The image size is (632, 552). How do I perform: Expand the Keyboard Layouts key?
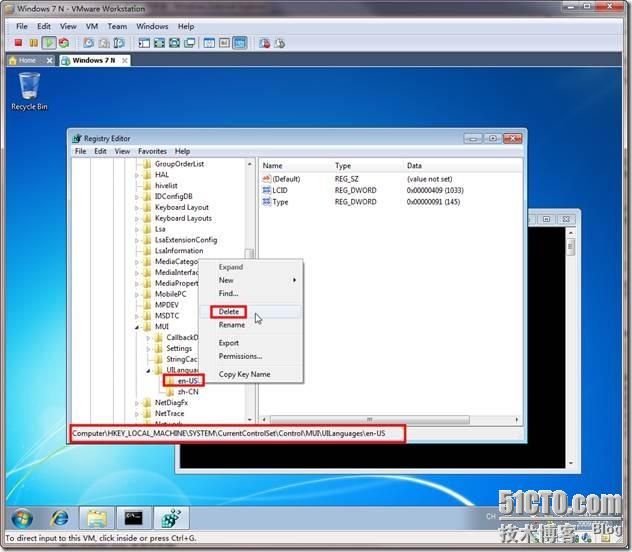tap(137, 219)
